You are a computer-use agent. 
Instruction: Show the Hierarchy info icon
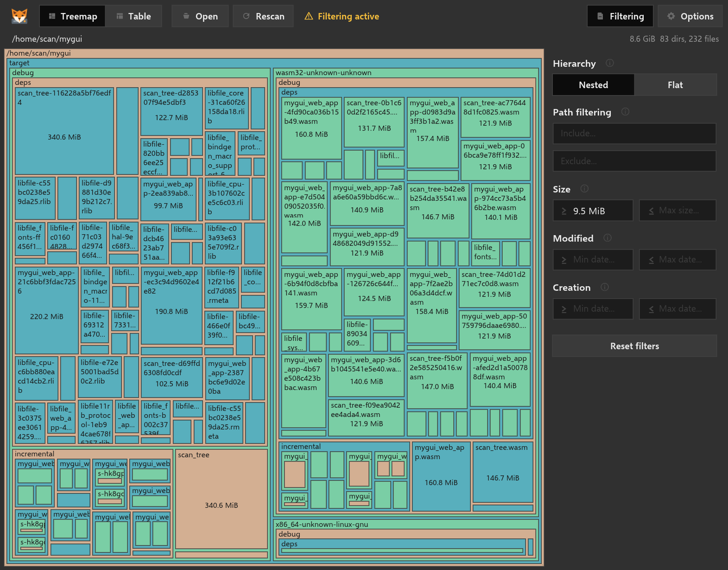point(610,63)
